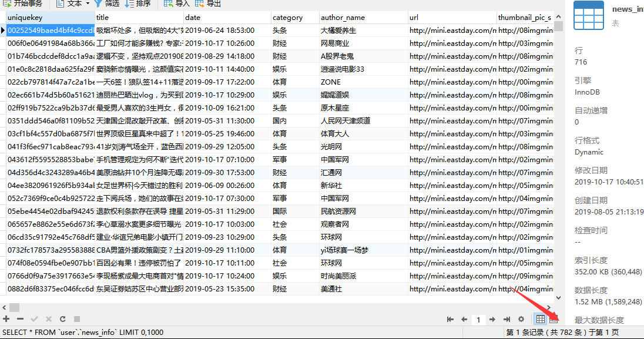This screenshot has width=644, height=339.
Task: Edit the page number field
Action: tap(478, 320)
